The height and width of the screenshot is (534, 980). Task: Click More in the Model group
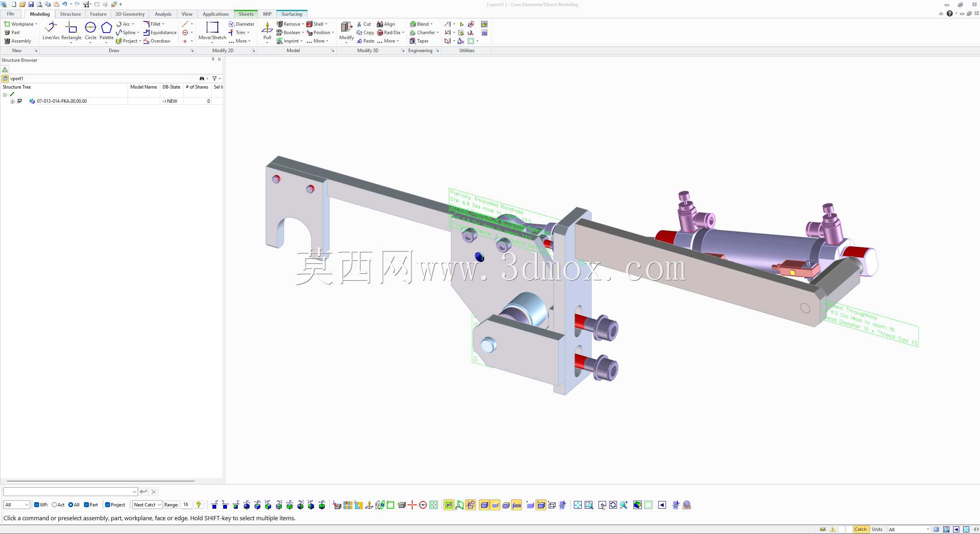[317, 41]
